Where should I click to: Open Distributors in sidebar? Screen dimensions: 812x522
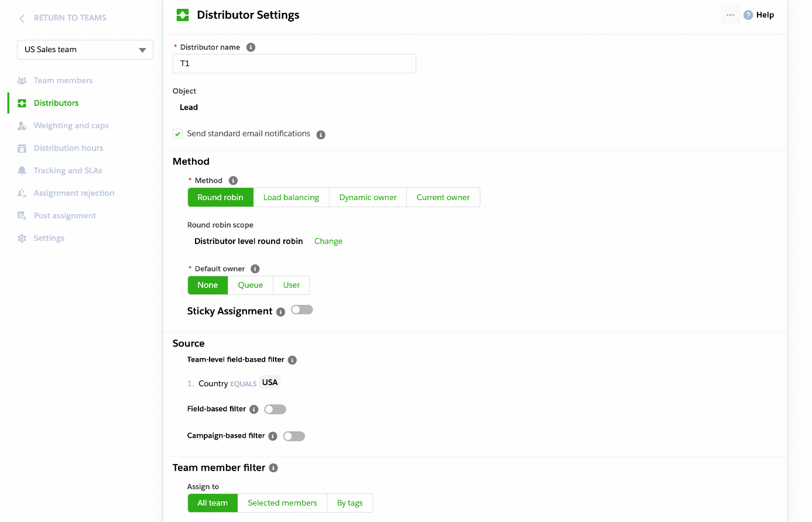[56, 103]
